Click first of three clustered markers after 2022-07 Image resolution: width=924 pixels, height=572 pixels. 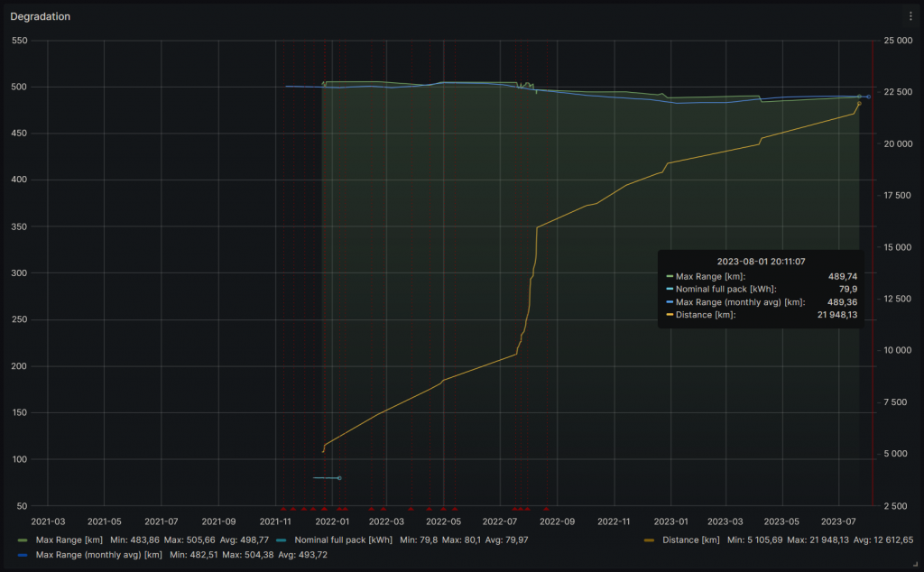pos(514,509)
